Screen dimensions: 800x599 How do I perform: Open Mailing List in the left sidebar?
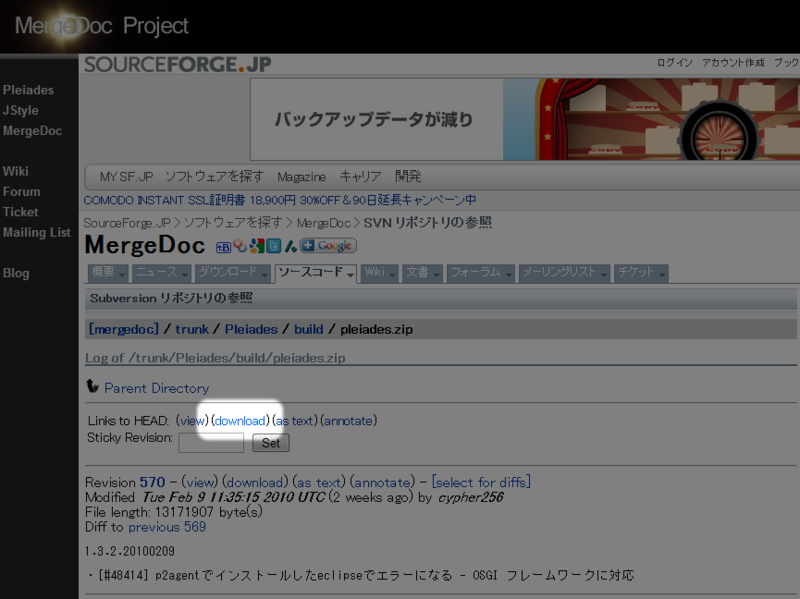36,233
